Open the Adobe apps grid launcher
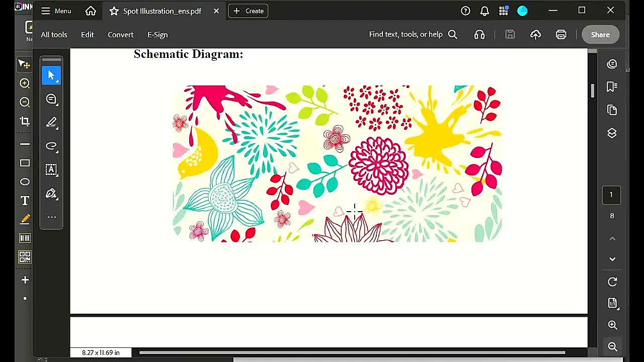644x362 pixels. pos(504,11)
